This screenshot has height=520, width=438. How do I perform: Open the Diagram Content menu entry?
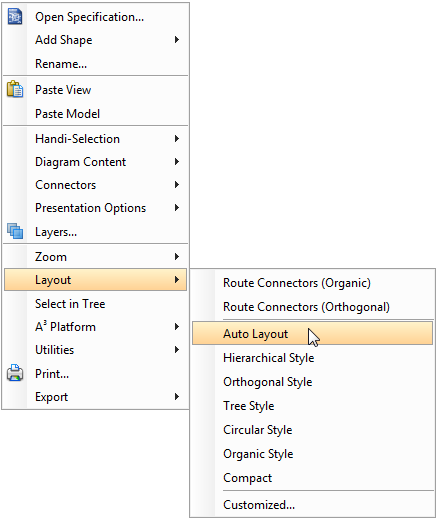(95, 162)
